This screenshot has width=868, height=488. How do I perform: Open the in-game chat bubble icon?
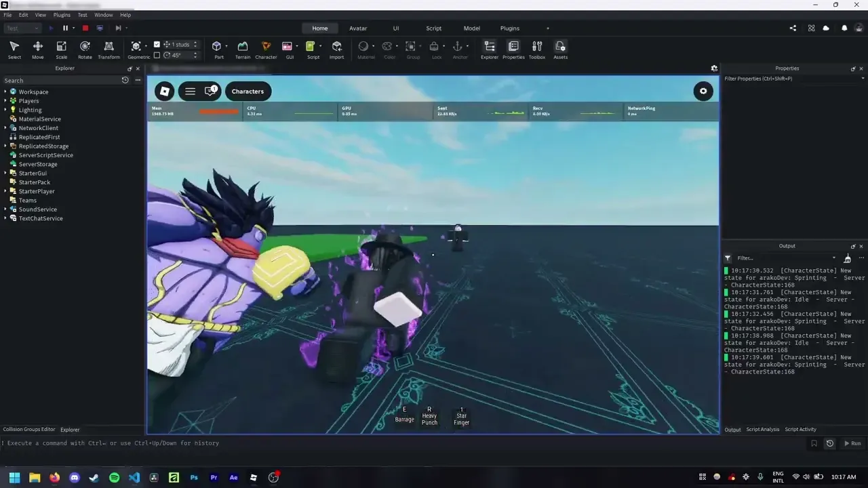pyautogui.click(x=211, y=91)
